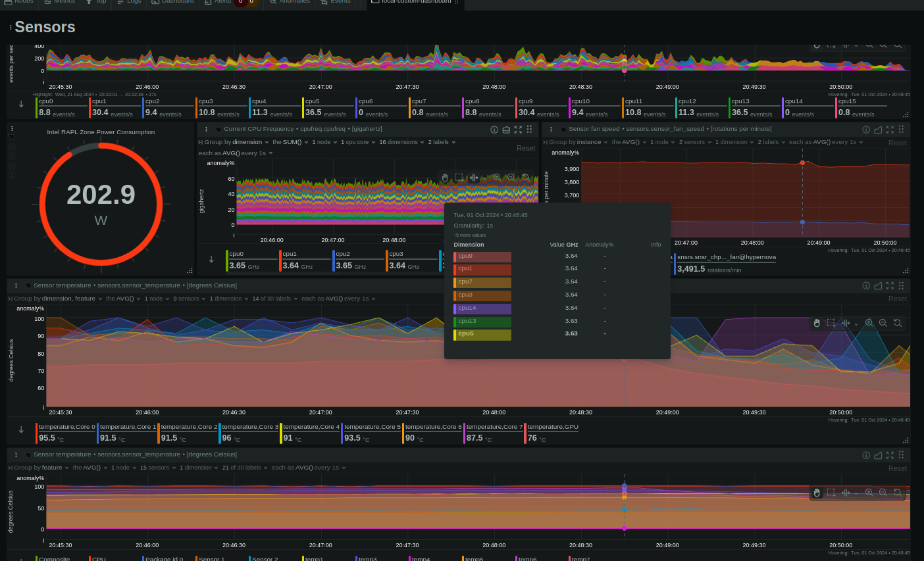Open info for Sensor fan speed chart
Image resolution: width=924 pixels, height=561 pixels.
866,130
